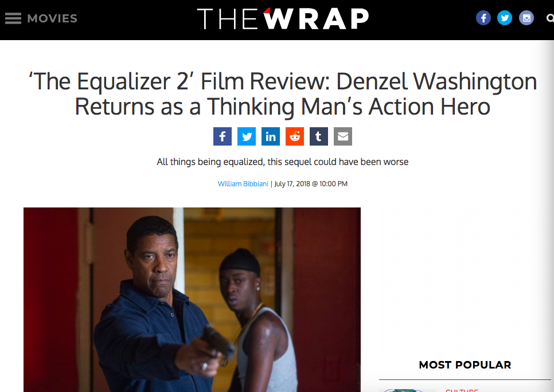The image size is (554, 392).
Task: Click the article subtitle text
Action: (283, 162)
